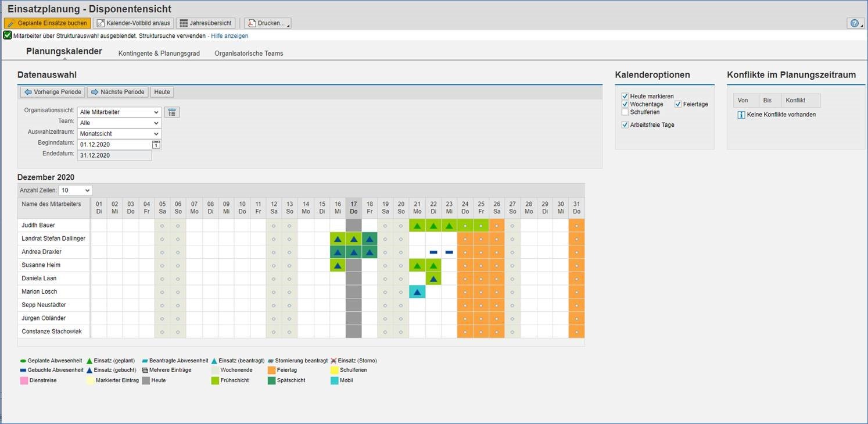Toggle Wochentage checkbox
The height and width of the screenshot is (424, 868).
[625, 104]
